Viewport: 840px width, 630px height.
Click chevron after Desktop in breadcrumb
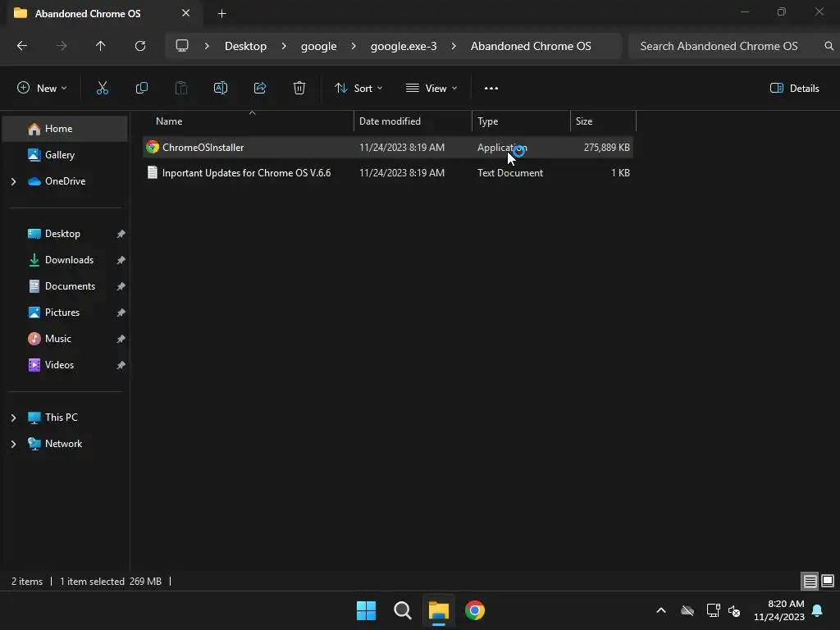click(284, 46)
